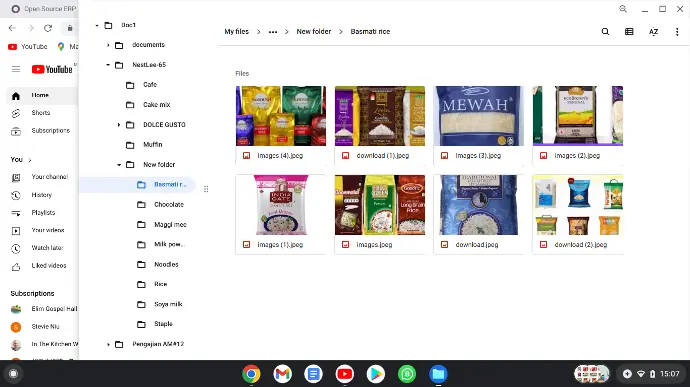
Task: Click the recent screenshots preview in shelf
Action: click(592, 374)
